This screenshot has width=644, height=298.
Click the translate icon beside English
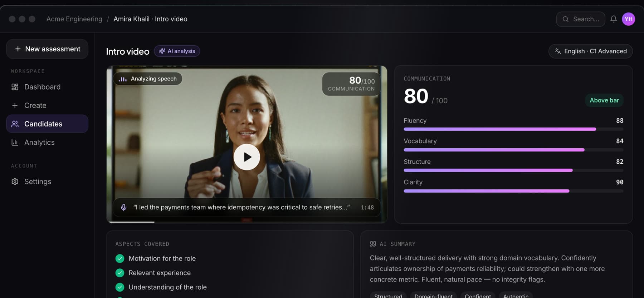point(557,51)
